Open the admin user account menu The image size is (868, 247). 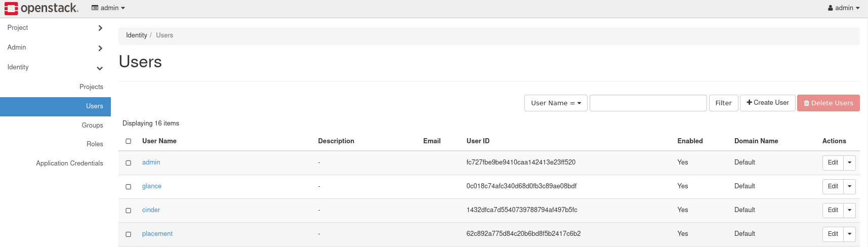(844, 8)
